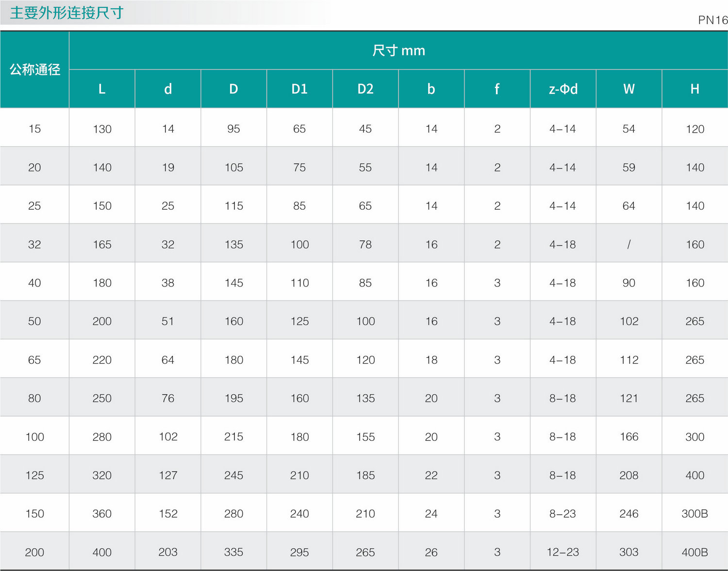
Task: Select the 8–23 cell in z-Φd column
Action: (x=563, y=514)
